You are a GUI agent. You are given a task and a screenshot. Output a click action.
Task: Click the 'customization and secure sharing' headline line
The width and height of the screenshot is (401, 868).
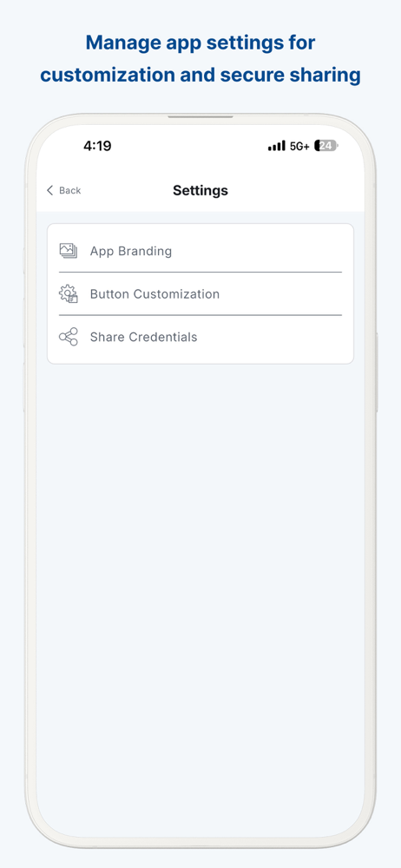coord(200,74)
